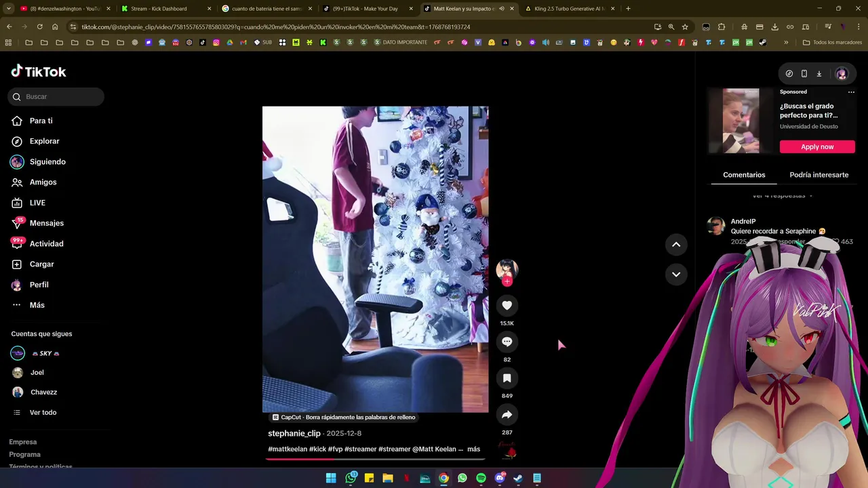Click the #kick hashtag

(317, 449)
